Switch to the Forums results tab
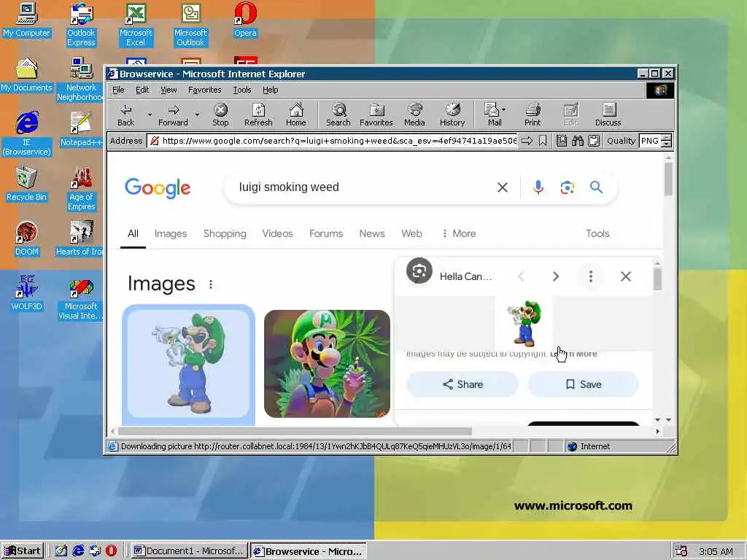Screen dimensions: 747x560 (x=326, y=234)
